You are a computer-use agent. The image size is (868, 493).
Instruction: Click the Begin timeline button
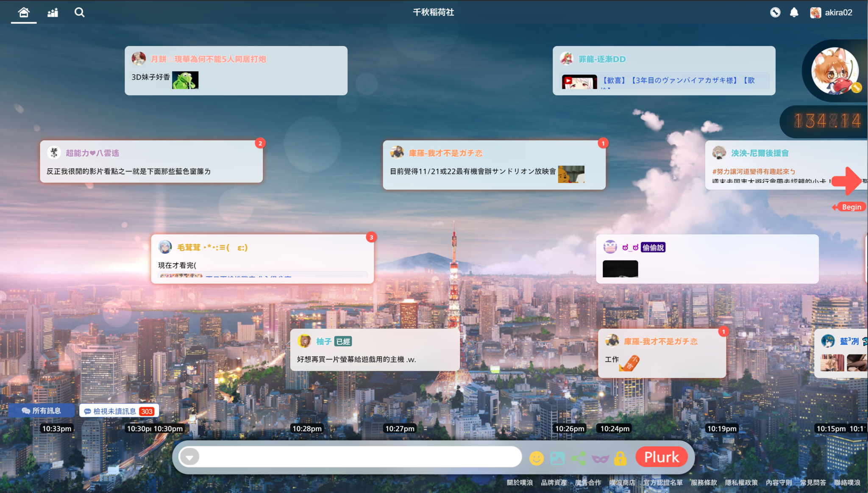851,207
